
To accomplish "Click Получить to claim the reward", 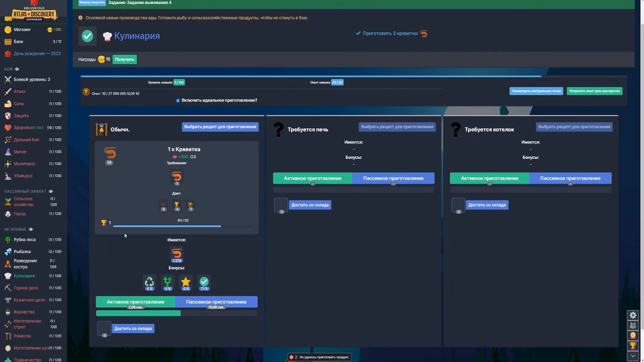I will (x=124, y=59).
